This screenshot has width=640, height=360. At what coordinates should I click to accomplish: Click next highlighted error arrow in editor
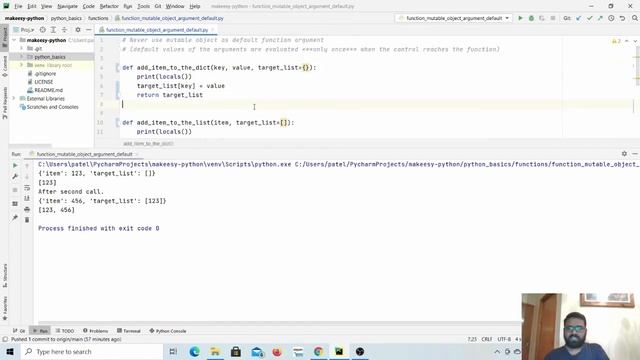[635, 41]
